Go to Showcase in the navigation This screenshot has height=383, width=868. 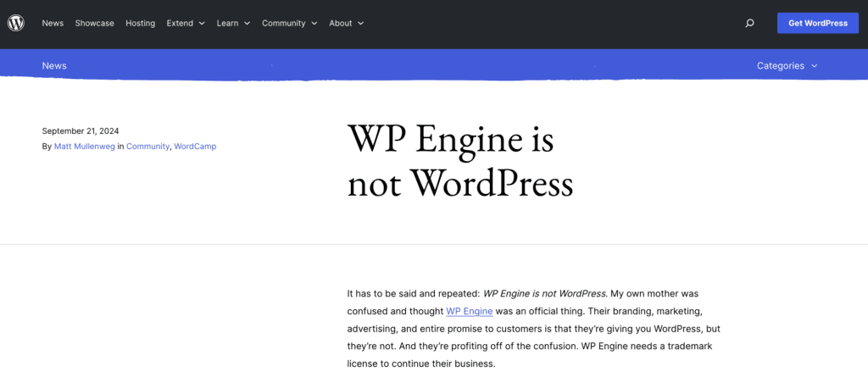95,23
